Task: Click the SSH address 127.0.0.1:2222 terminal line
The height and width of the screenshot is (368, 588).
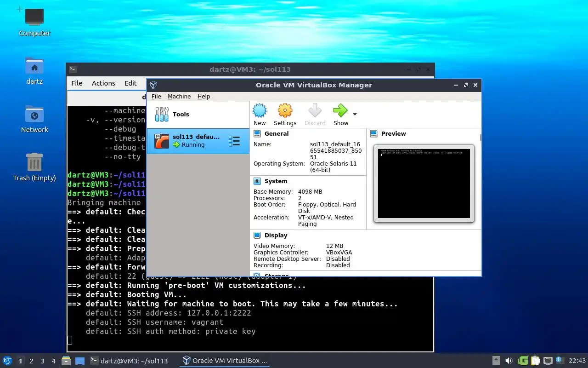Action: 168,313
